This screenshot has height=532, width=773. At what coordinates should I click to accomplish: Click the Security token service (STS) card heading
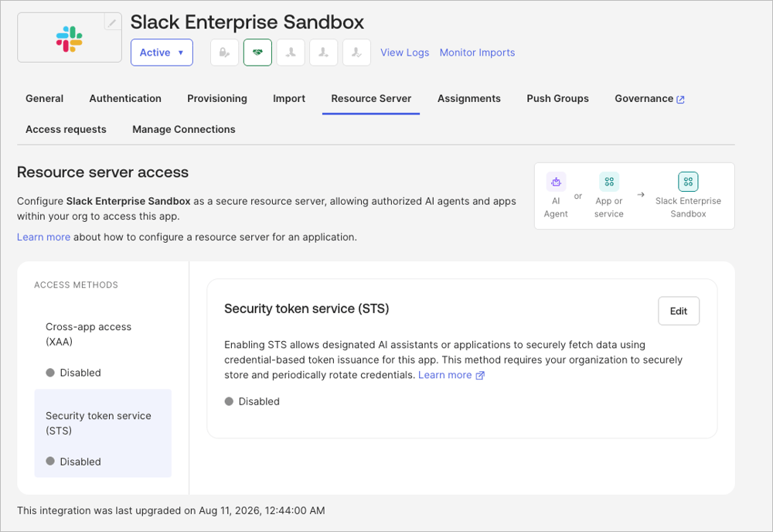pyautogui.click(x=307, y=309)
